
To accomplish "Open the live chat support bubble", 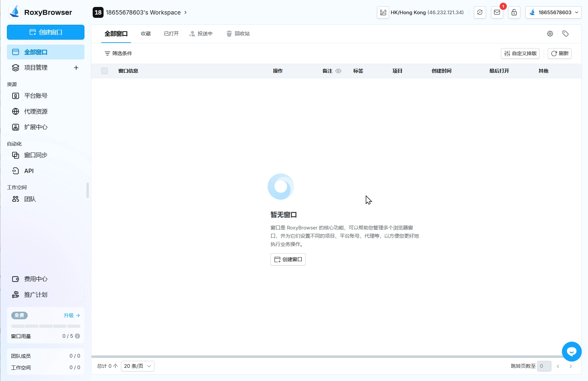I will [x=572, y=352].
